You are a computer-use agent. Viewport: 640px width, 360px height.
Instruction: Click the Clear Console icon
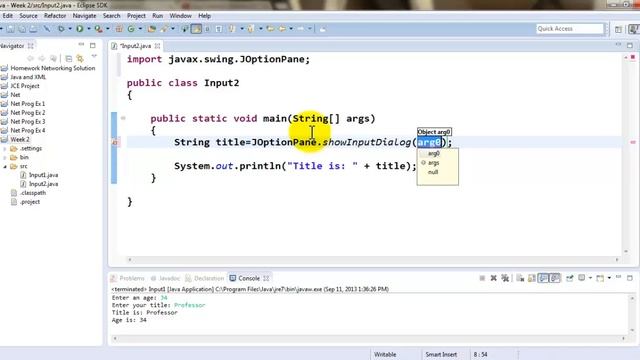click(520, 278)
